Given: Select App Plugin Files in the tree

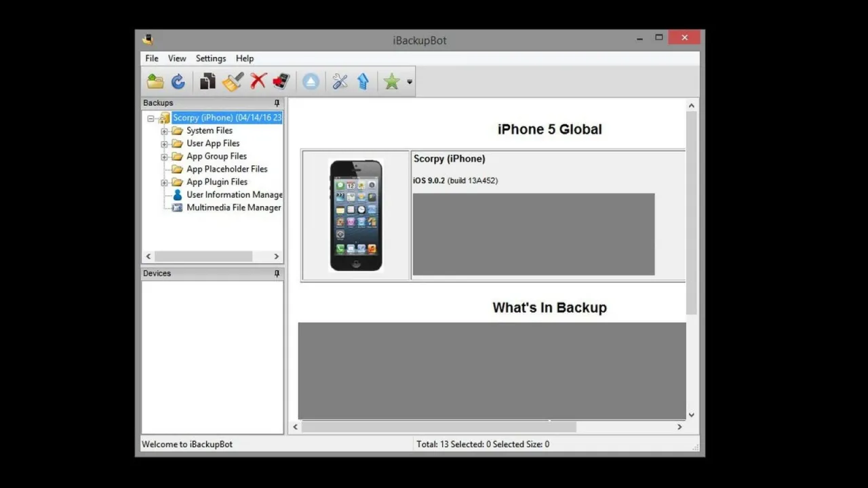Looking at the screenshot, I should [x=217, y=182].
